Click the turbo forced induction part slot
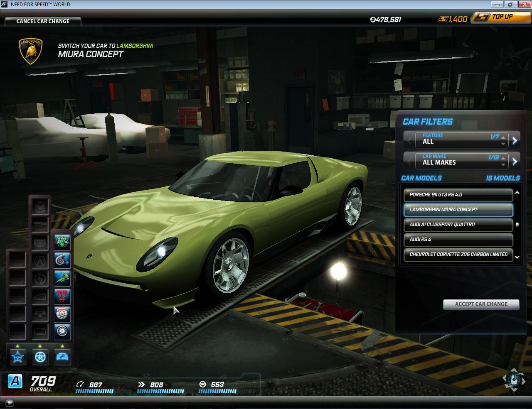This screenshot has height=409, width=532. click(62, 260)
